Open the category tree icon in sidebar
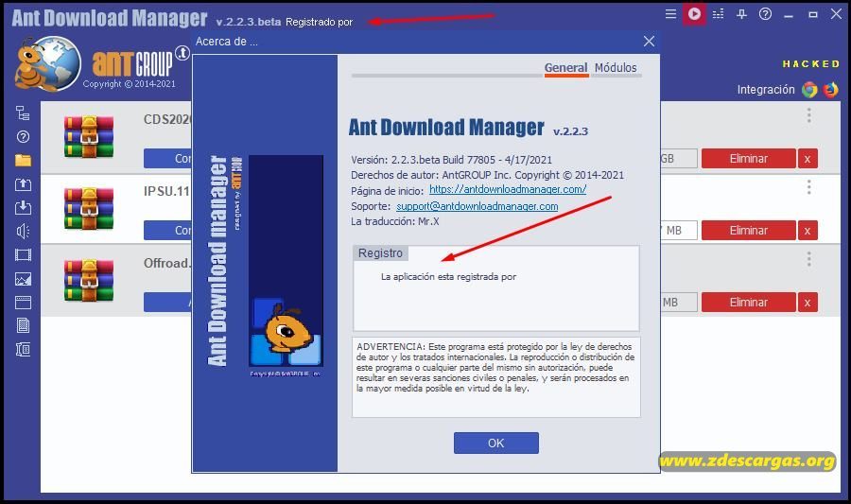This screenshot has width=851, height=504. click(23, 113)
